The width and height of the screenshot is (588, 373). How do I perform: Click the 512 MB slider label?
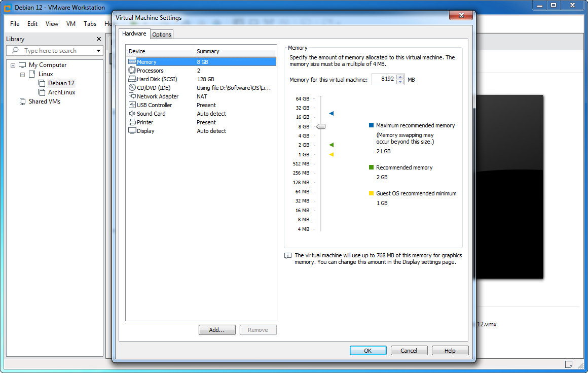tap(301, 163)
